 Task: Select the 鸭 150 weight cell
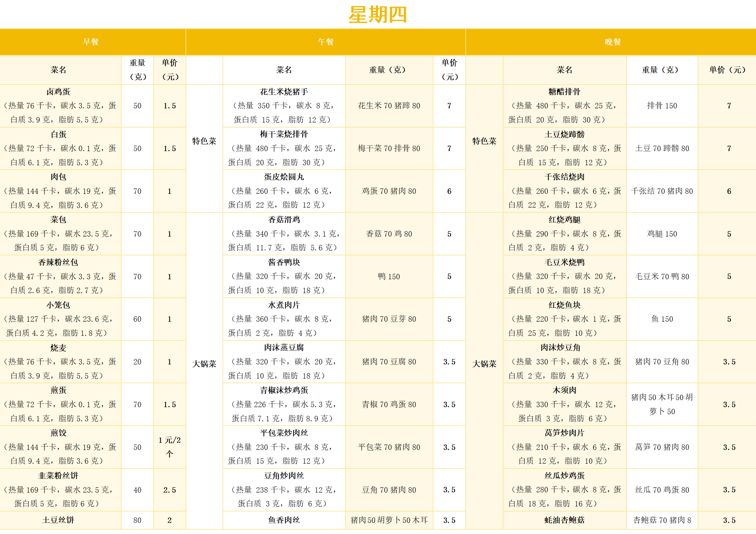coord(389,276)
